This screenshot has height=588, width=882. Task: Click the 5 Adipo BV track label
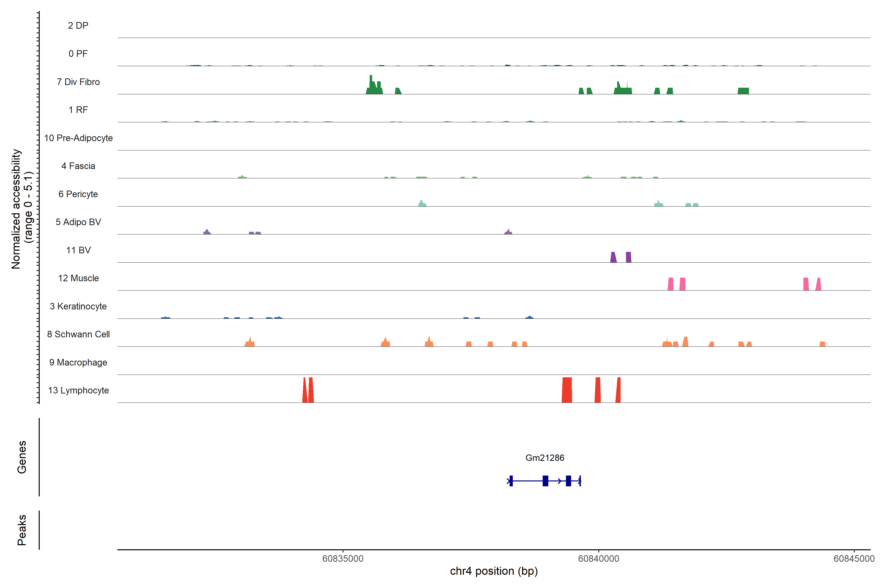point(78,222)
